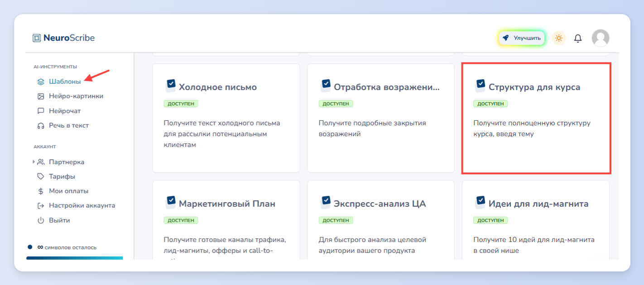The width and height of the screenshot is (644, 285).
Task: Open the Холодное письмо template title
Action: 218,87
